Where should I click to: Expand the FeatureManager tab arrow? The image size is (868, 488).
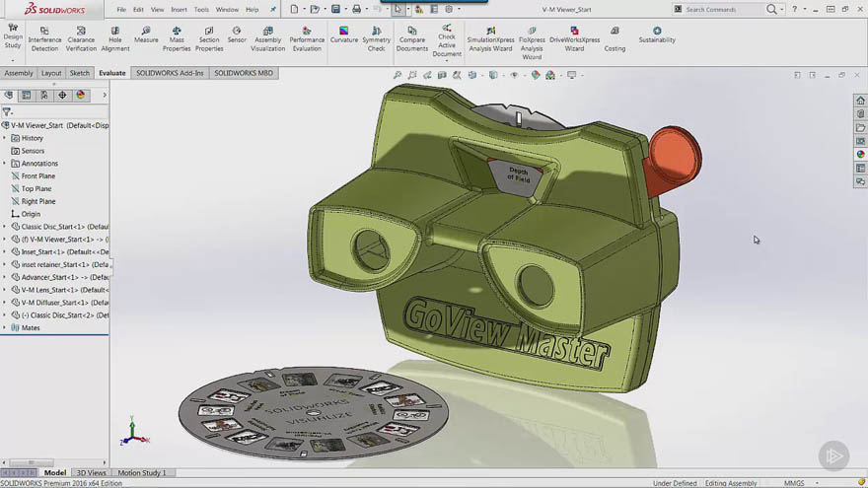tap(105, 96)
